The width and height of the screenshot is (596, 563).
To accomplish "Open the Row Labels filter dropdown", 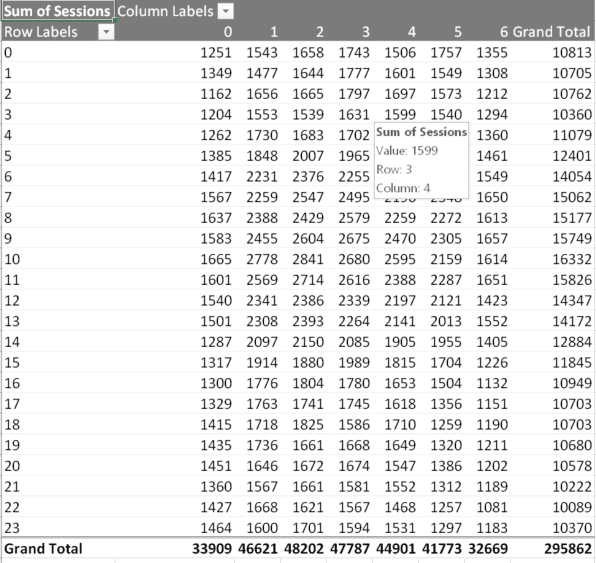I will click(x=106, y=32).
